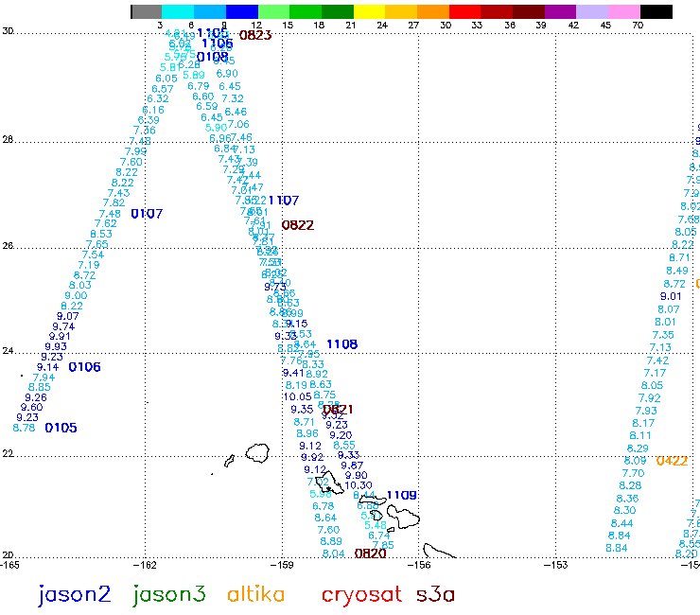This screenshot has width=700, height=615.
Task: Select the 9.01 value on the right track
Action: tap(671, 296)
